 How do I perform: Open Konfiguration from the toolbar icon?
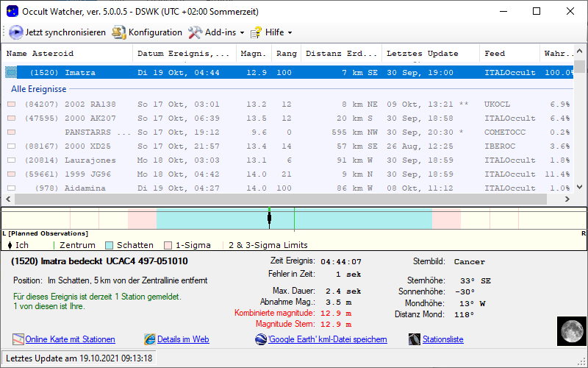click(118, 32)
